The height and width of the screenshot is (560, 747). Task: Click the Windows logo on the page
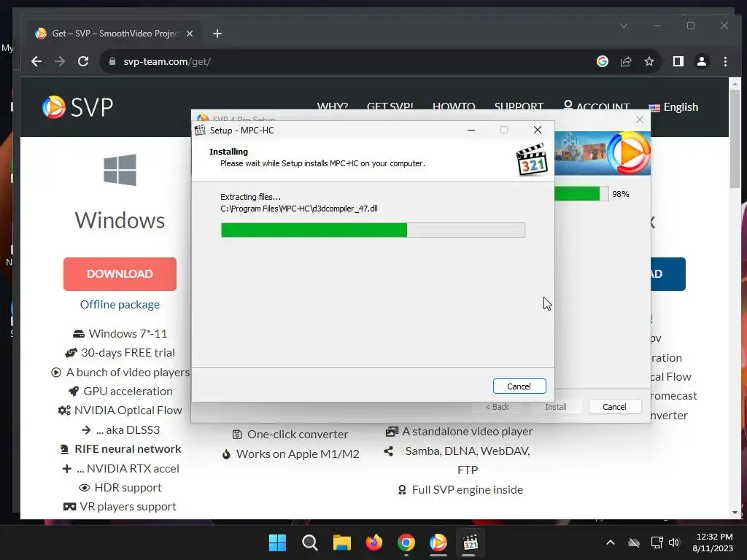[x=120, y=170]
